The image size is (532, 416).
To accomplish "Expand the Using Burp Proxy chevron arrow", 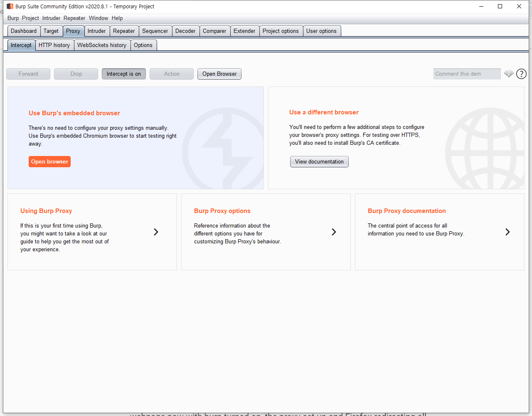I will click(x=156, y=232).
